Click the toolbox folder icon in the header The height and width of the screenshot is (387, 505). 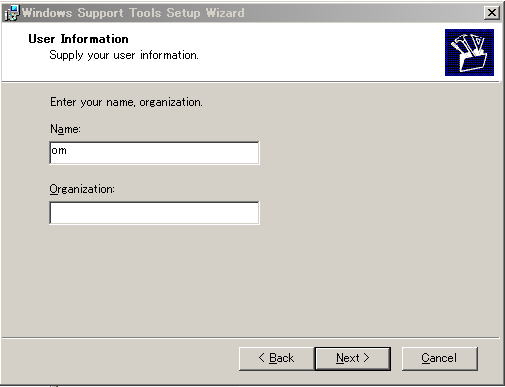pos(469,52)
